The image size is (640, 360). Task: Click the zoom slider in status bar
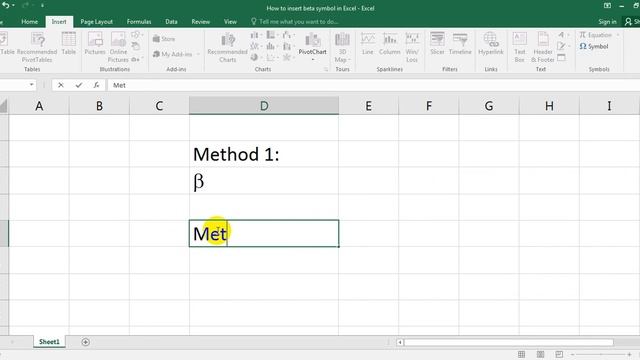600,354
